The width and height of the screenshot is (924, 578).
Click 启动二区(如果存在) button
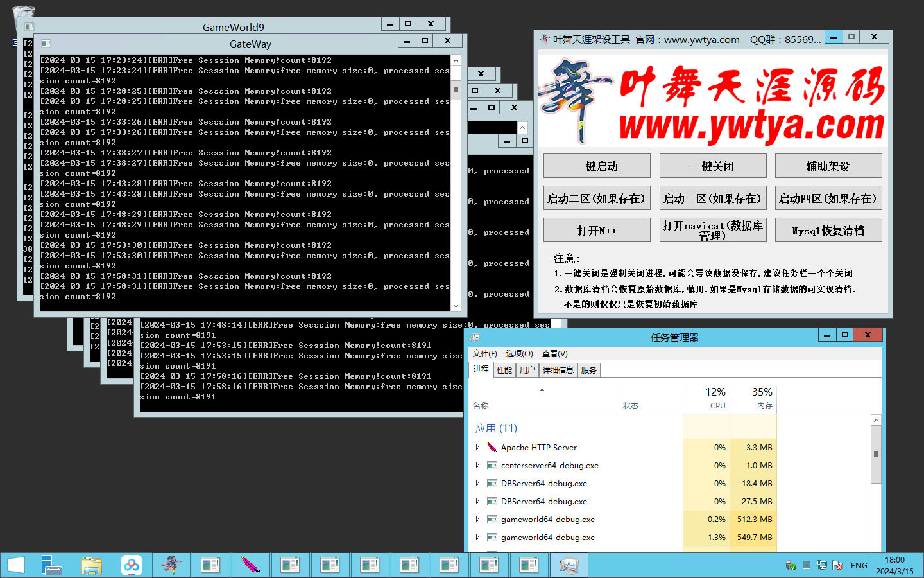click(597, 198)
